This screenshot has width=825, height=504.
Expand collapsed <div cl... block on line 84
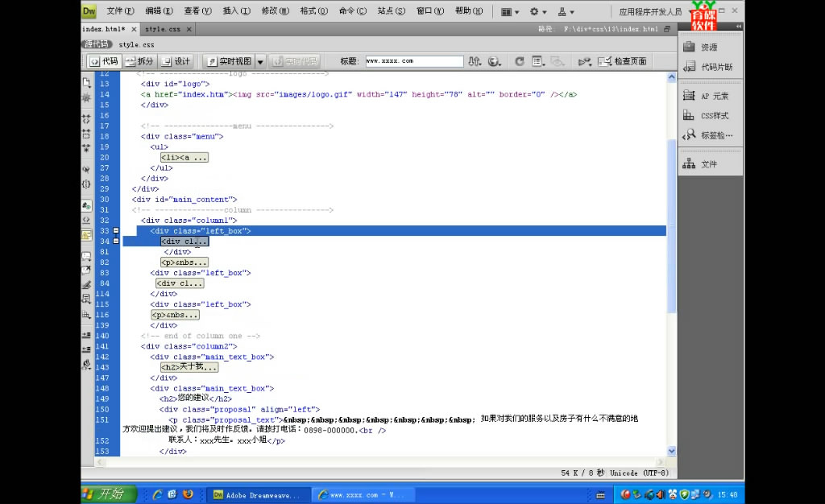click(180, 283)
